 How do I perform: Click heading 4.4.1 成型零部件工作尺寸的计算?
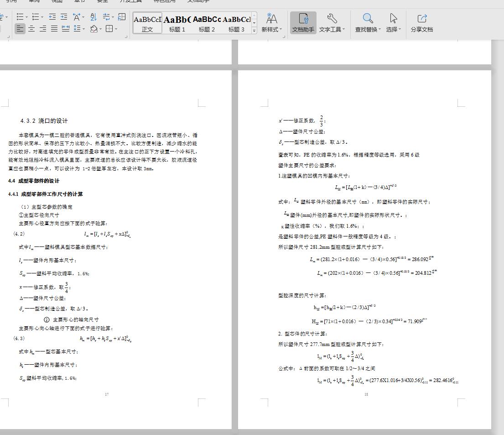(x=45, y=194)
